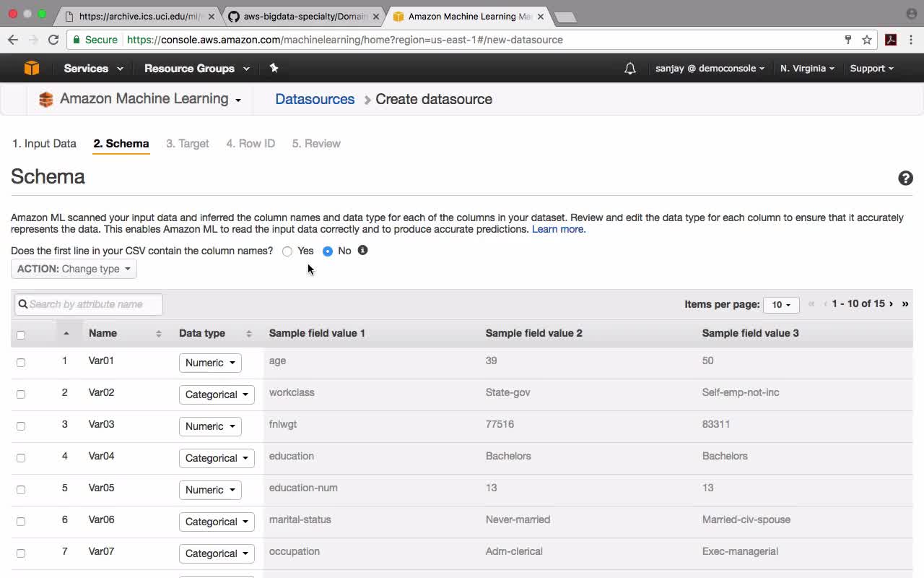Go to the Input Data step tab
Image resolution: width=924 pixels, height=578 pixels.
(x=44, y=144)
